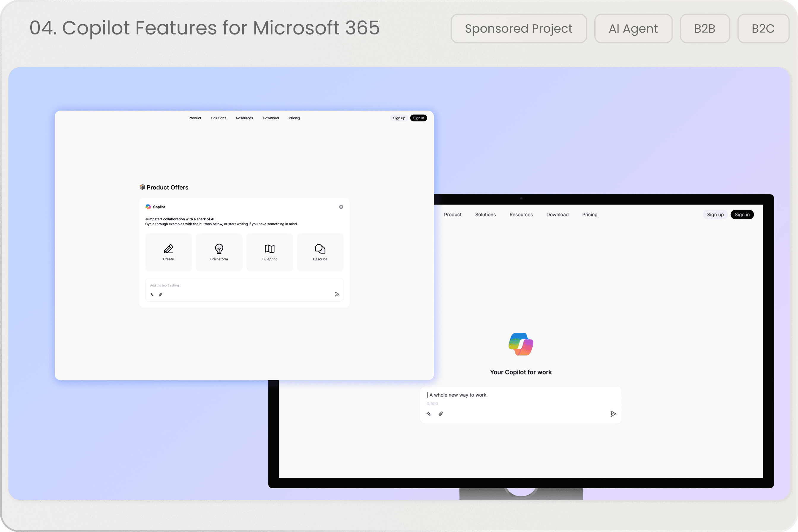Focus the 'Add the top 5 selling' input field
The image size is (798, 532).
point(244,290)
